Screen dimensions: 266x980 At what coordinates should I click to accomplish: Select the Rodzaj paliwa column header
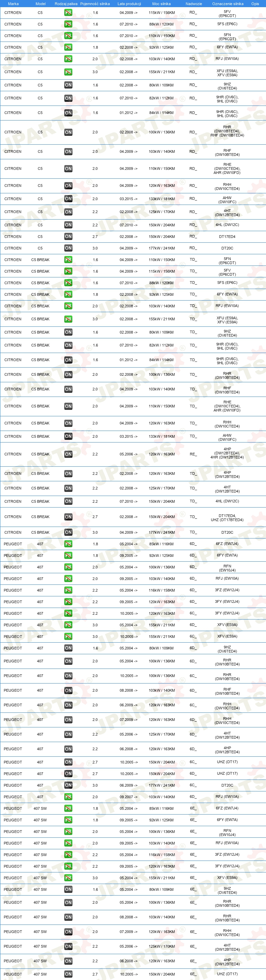pyautogui.click(x=66, y=4)
